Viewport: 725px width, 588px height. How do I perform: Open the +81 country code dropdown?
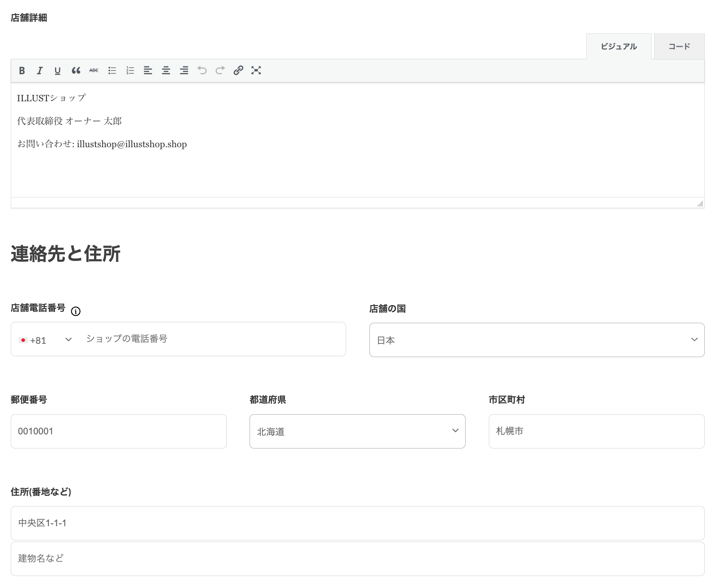tap(46, 340)
